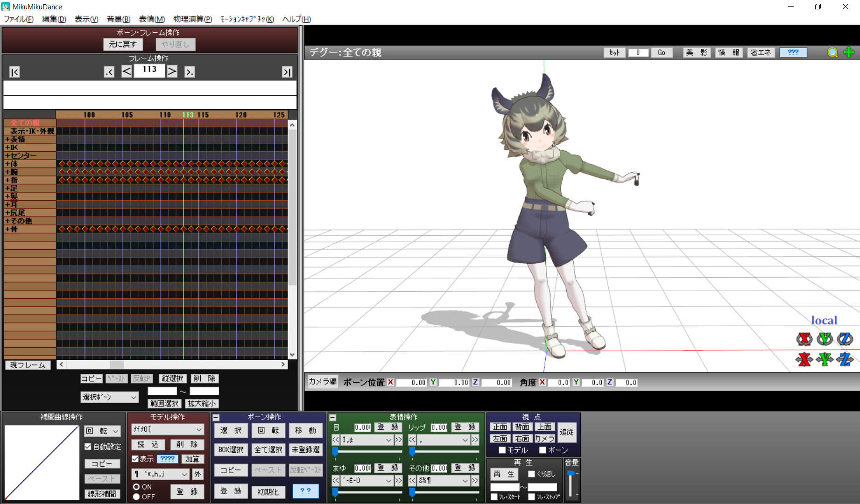Click the red X rotate axis icon
Screen dimensions: 860x504
click(804, 339)
